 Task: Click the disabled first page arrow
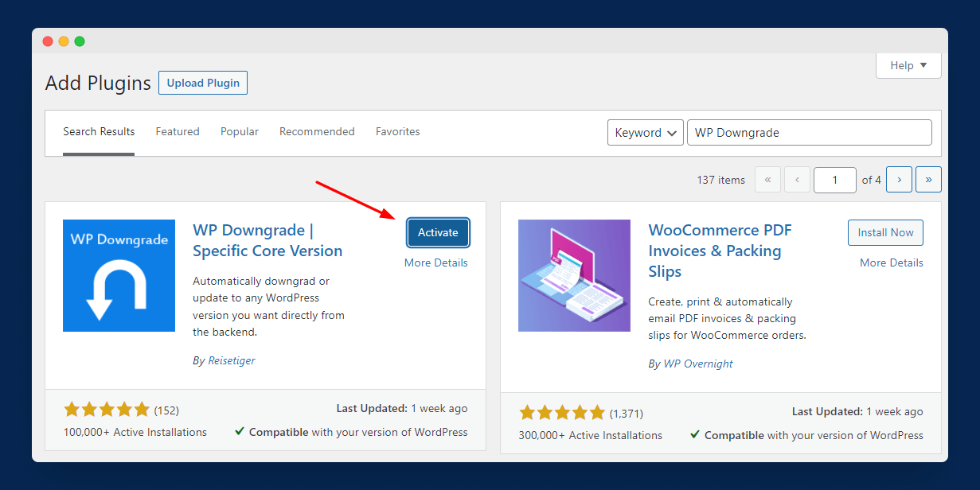(767, 180)
